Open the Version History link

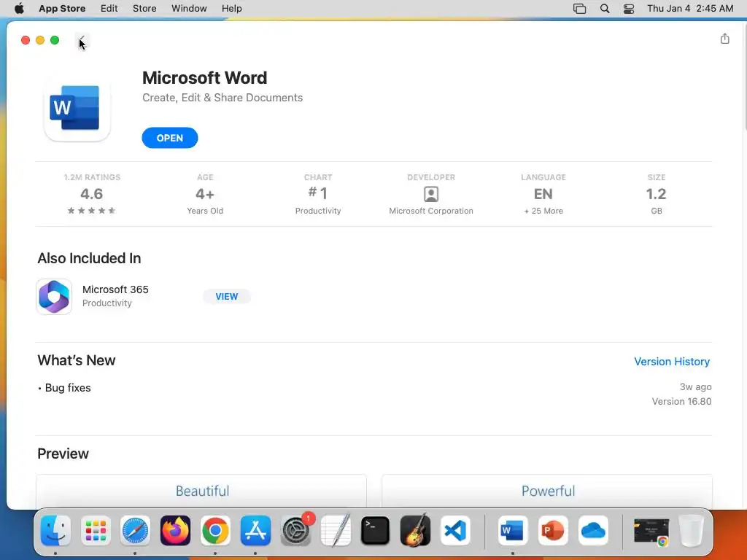(672, 362)
